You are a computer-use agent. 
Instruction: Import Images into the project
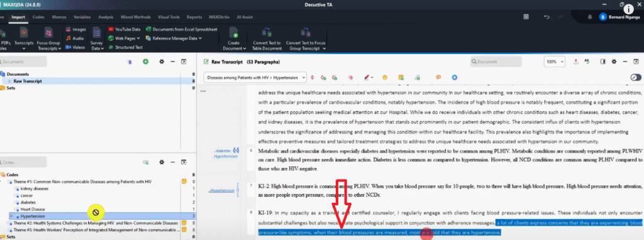tap(75, 30)
